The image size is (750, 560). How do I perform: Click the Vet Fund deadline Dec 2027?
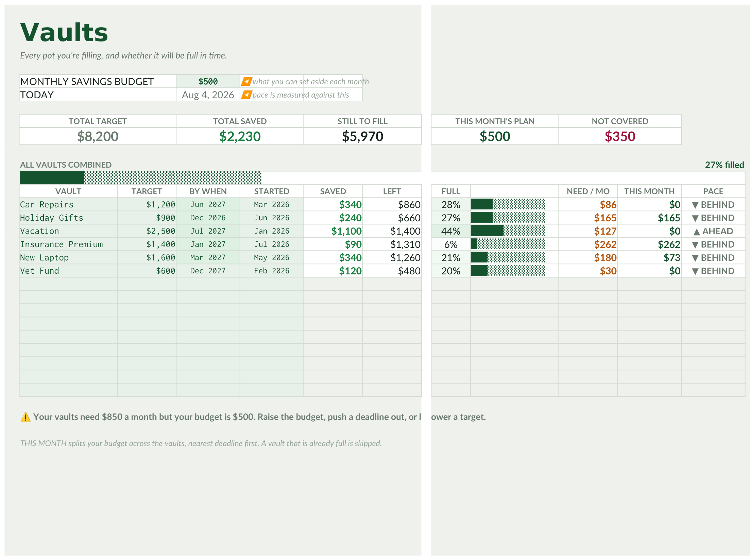click(x=208, y=271)
